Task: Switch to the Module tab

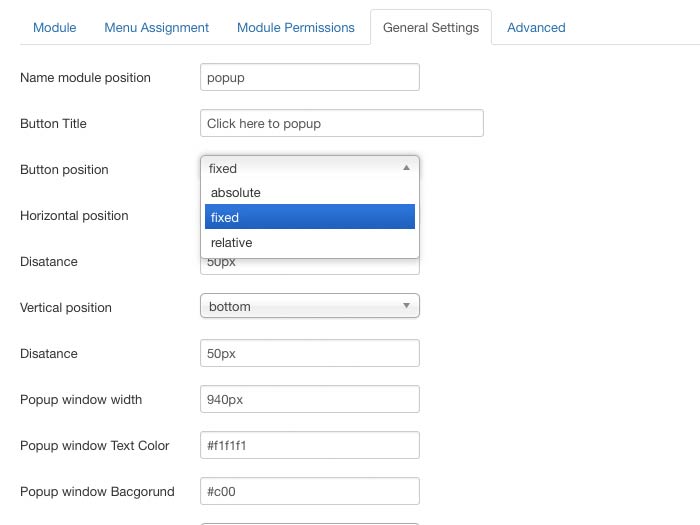Action: click(x=55, y=27)
